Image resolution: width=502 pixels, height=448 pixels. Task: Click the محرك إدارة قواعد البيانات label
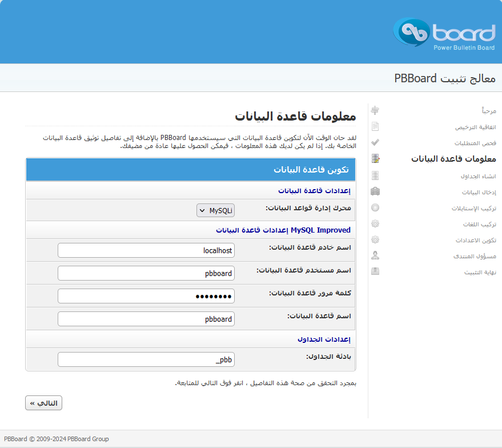(308, 208)
